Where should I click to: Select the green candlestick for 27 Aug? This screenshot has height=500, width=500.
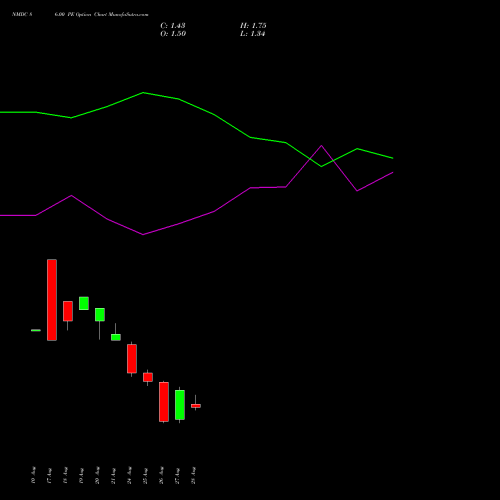(180, 405)
